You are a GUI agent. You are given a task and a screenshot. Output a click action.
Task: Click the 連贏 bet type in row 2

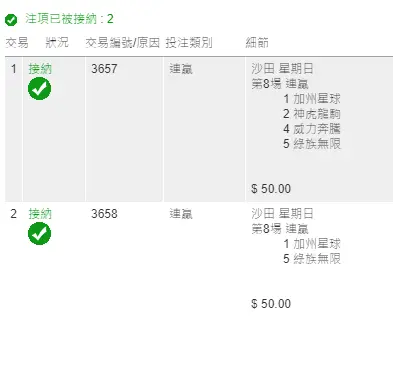(x=181, y=214)
